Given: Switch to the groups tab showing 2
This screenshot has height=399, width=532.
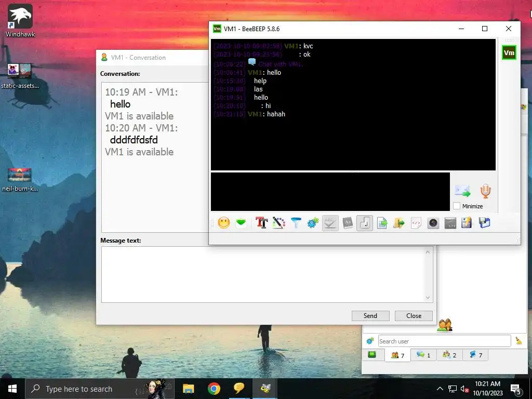Looking at the screenshot, I should [x=449, y=355].
